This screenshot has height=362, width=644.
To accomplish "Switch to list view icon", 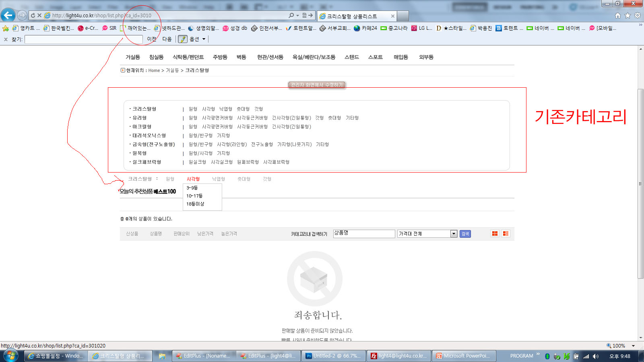I will point(506,234).
